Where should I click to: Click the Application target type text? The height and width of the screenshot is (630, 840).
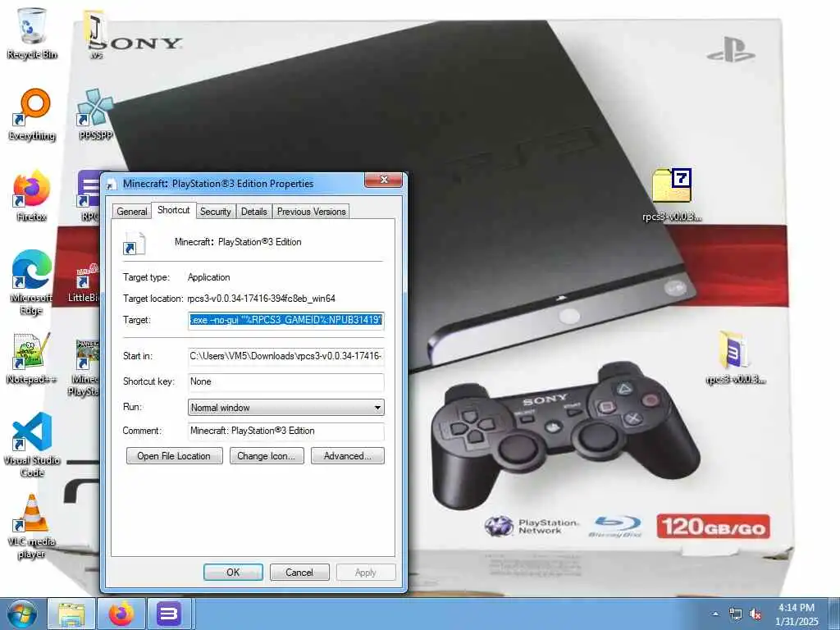[x=209, y=277]
